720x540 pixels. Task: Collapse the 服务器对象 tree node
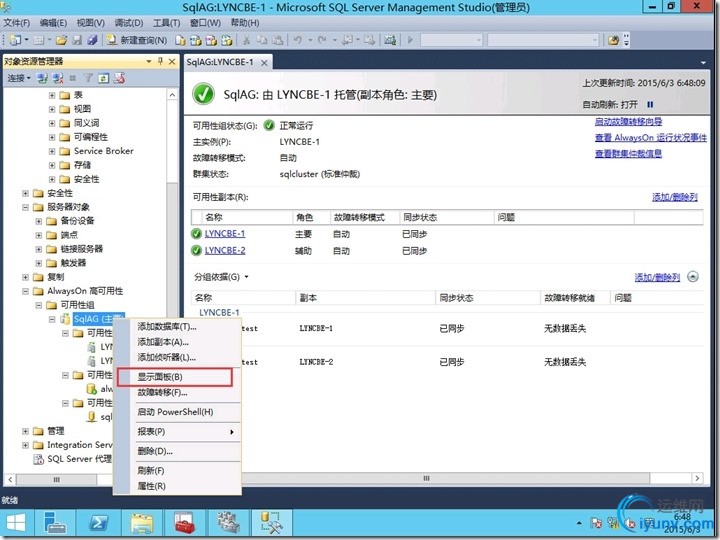(x=25, y=207)
